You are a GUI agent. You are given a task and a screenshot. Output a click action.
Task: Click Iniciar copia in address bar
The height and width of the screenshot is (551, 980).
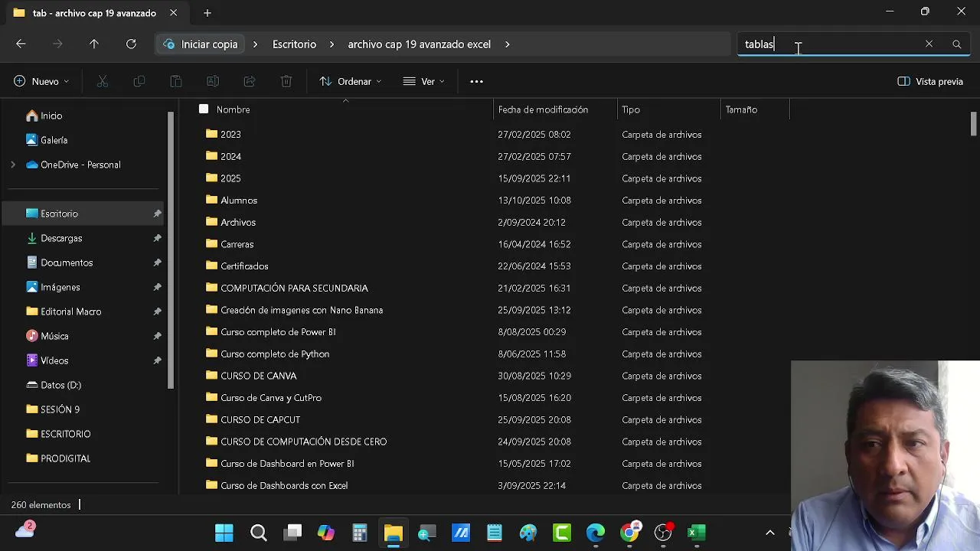coord(201,44)
